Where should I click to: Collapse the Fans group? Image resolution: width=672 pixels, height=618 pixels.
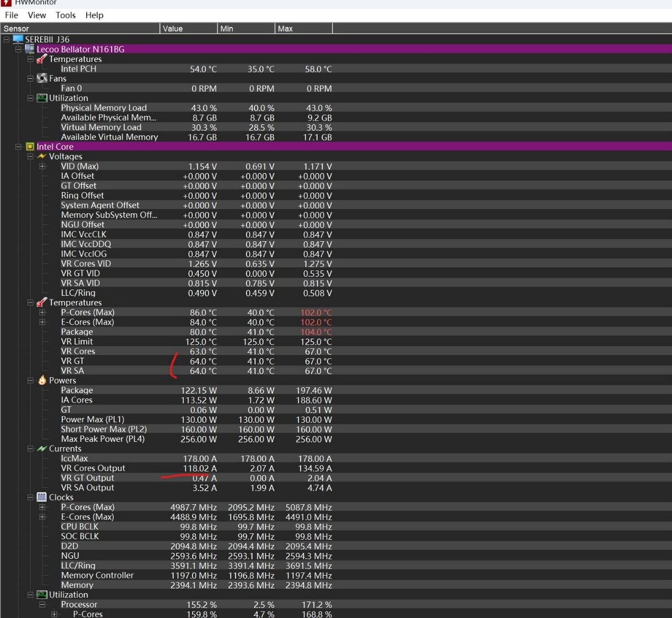click(30, 78)
